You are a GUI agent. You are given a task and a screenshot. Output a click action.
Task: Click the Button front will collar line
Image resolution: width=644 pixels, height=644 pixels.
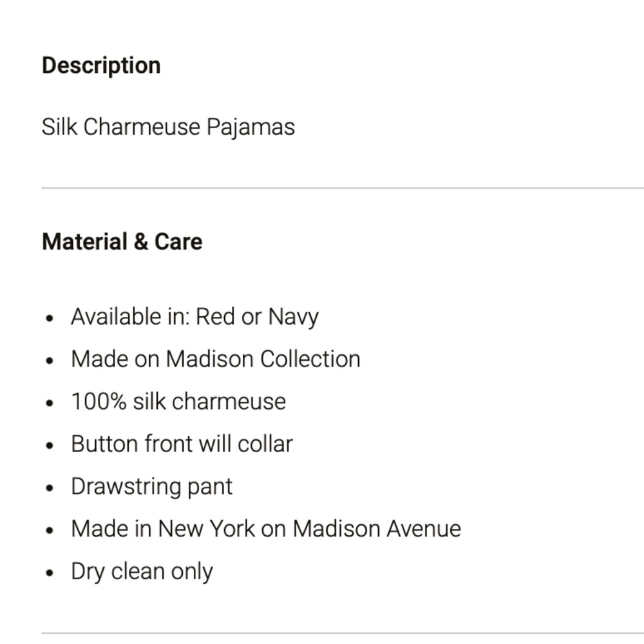[x=182, y=444]
